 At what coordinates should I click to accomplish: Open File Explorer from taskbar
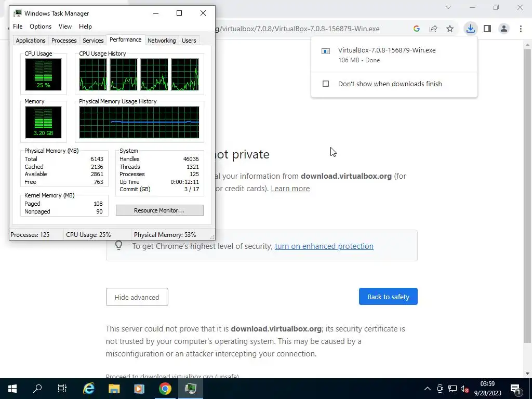(x=114, y=389)
